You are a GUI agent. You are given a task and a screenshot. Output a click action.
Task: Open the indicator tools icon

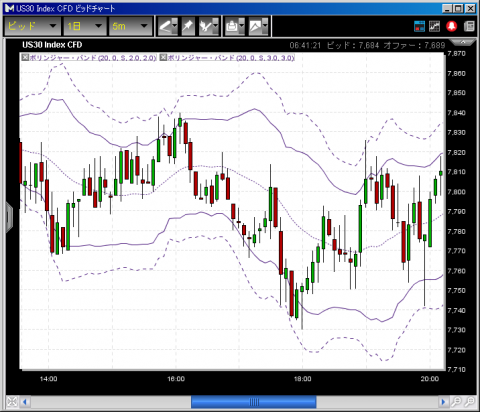[x=208, y=26]
